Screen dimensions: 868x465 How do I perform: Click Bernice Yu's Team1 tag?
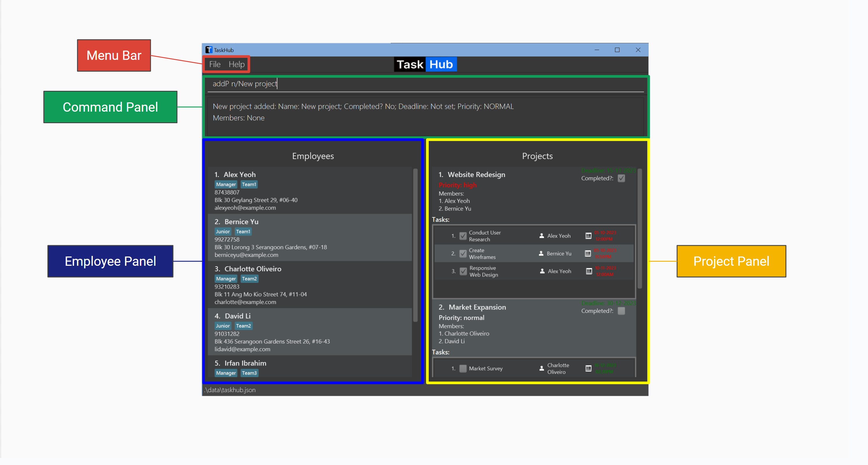coord(243,232)
